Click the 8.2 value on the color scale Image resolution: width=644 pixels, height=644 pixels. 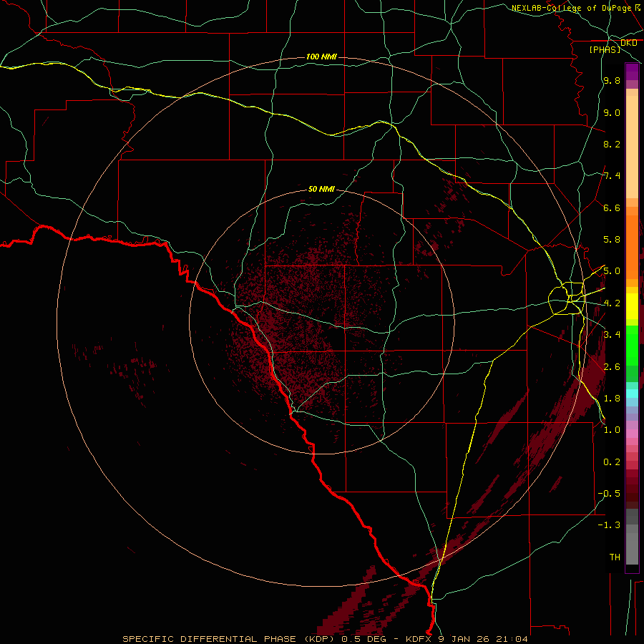click(x=612, y=144)
